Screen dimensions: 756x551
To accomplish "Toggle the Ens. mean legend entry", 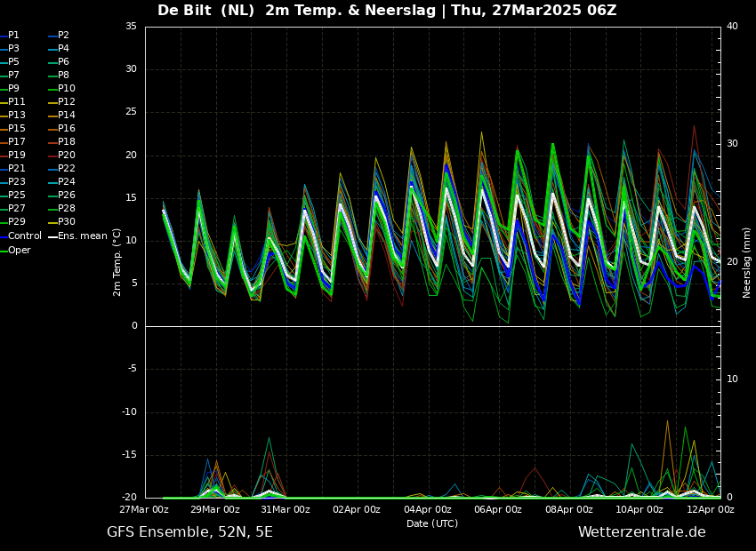I will click(x=82, y=236).
